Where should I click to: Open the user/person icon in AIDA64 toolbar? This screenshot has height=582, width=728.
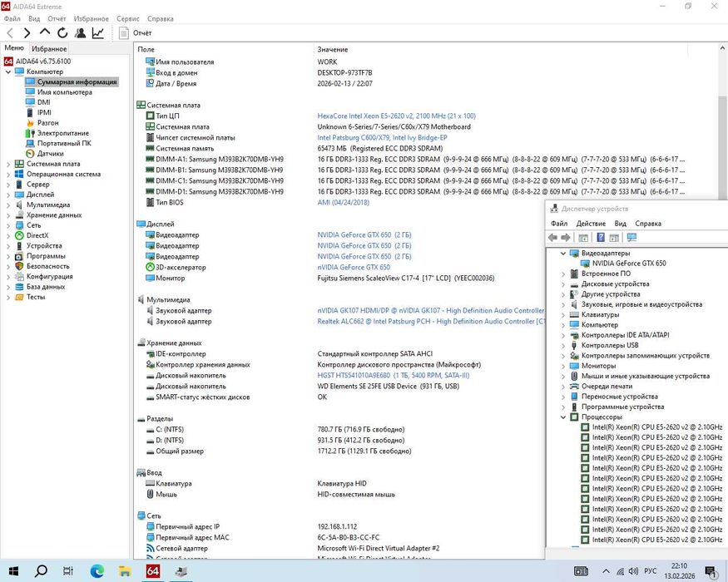(81, 33)
